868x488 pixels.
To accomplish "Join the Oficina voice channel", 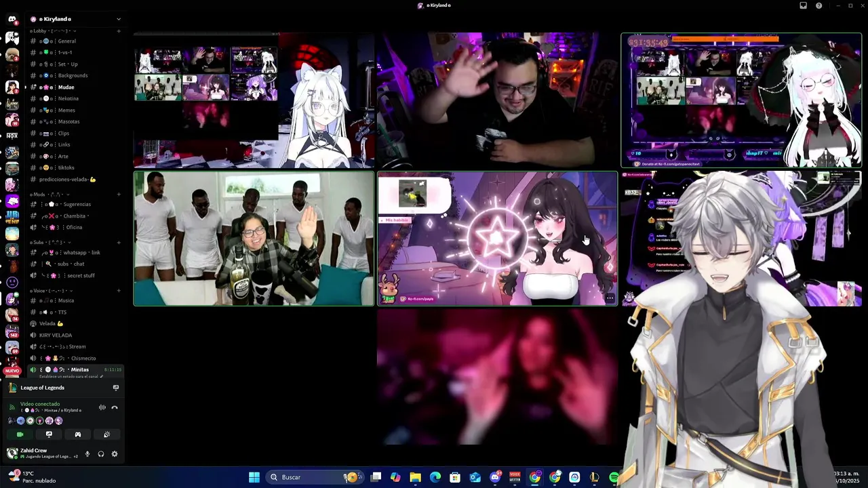I will [x=75, y=228].
